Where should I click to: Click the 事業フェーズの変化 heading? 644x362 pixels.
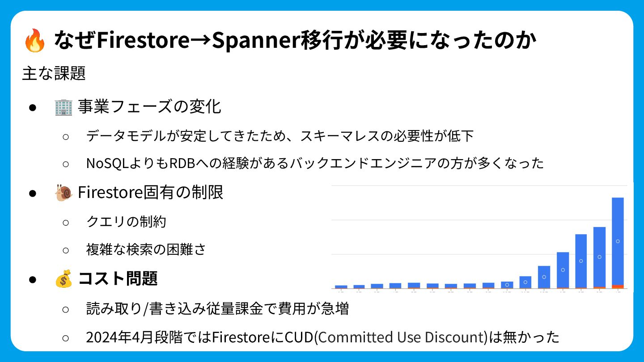pos(149,107)
